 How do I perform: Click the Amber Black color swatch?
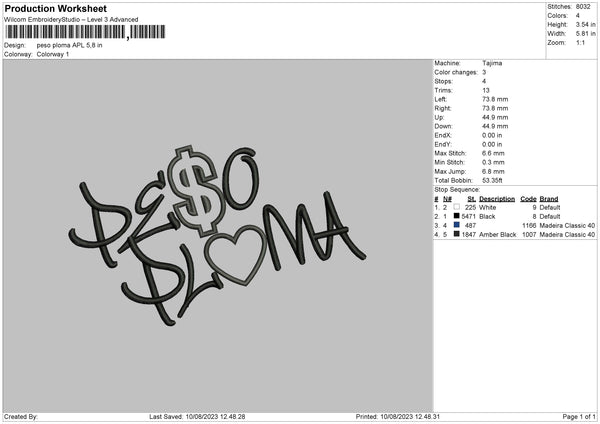pos(457,234)
